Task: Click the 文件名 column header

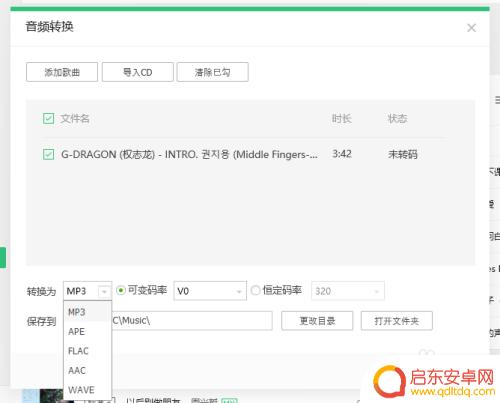Action: [x=75, y=118]
